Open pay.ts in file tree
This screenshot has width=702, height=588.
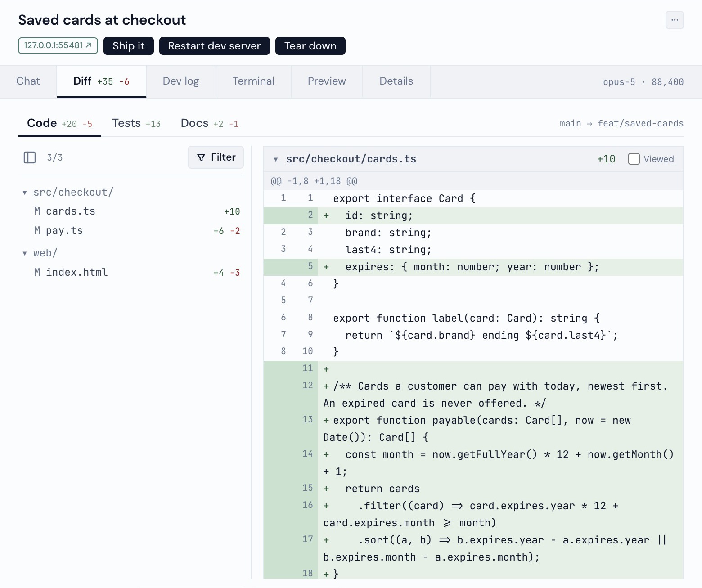click(131, 231)
